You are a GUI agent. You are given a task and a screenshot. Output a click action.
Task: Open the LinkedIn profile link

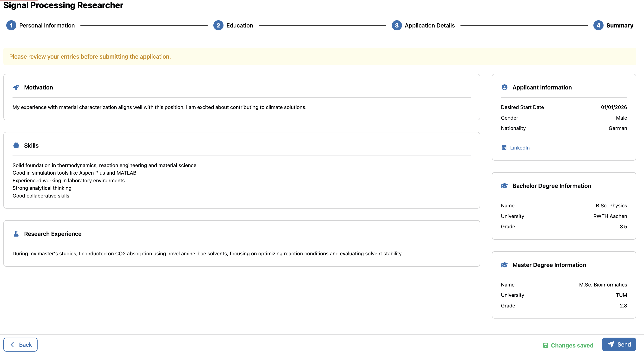(x=520, y=148)
